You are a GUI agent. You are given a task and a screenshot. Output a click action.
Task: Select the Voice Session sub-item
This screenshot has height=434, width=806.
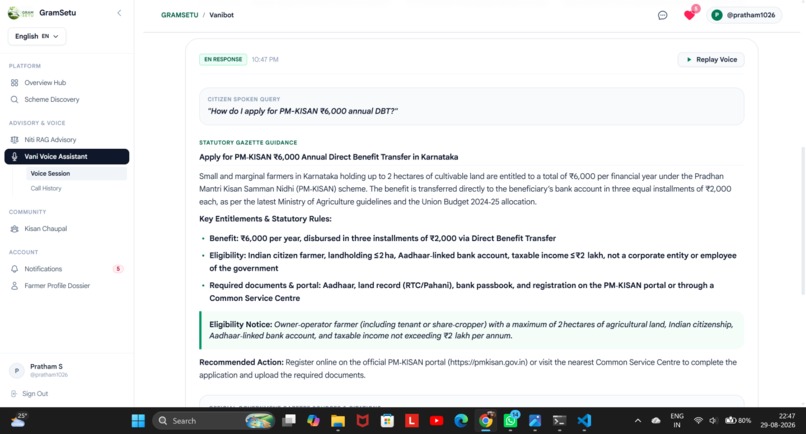[x=76, y=173]
